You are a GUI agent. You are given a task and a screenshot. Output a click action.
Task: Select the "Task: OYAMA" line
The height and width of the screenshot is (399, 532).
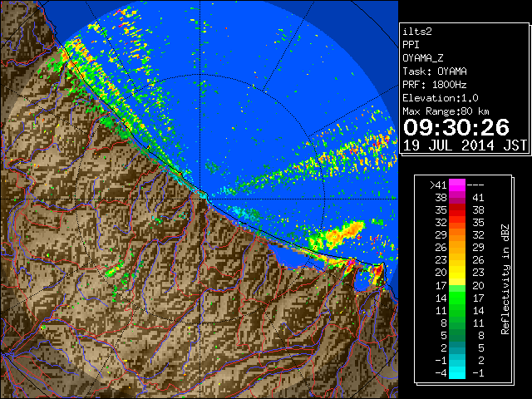pos(435,71)
